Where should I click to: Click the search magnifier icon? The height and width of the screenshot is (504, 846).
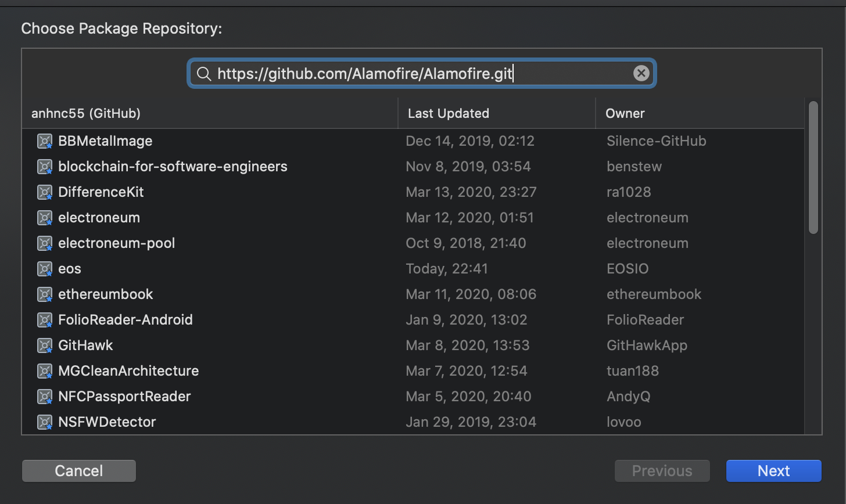pos(203,74)
